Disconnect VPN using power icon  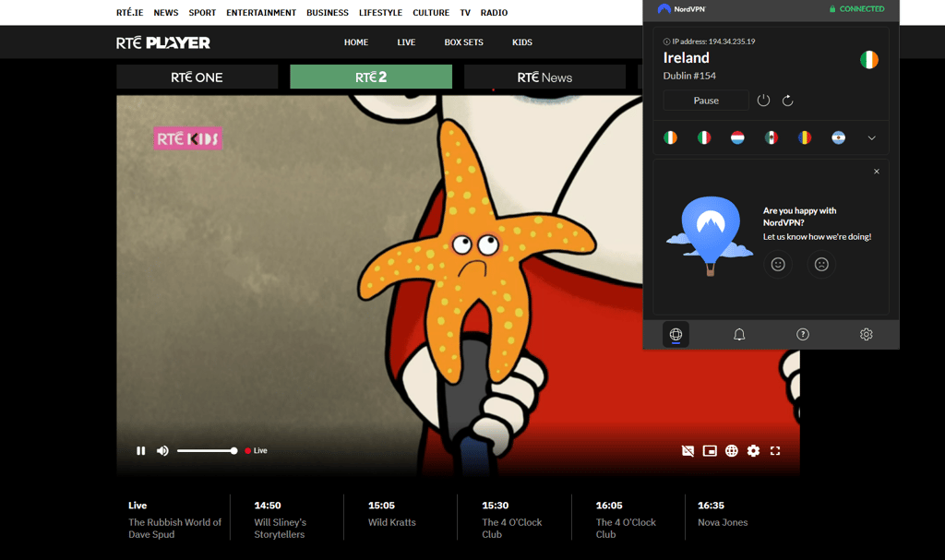click(x=763, y=101)
